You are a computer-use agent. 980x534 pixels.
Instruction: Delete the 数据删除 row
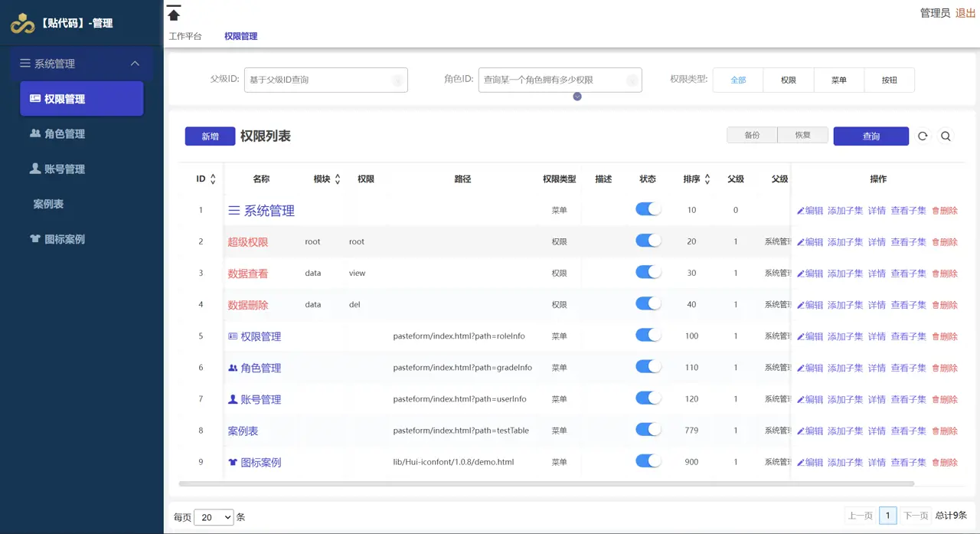[945, 305]
